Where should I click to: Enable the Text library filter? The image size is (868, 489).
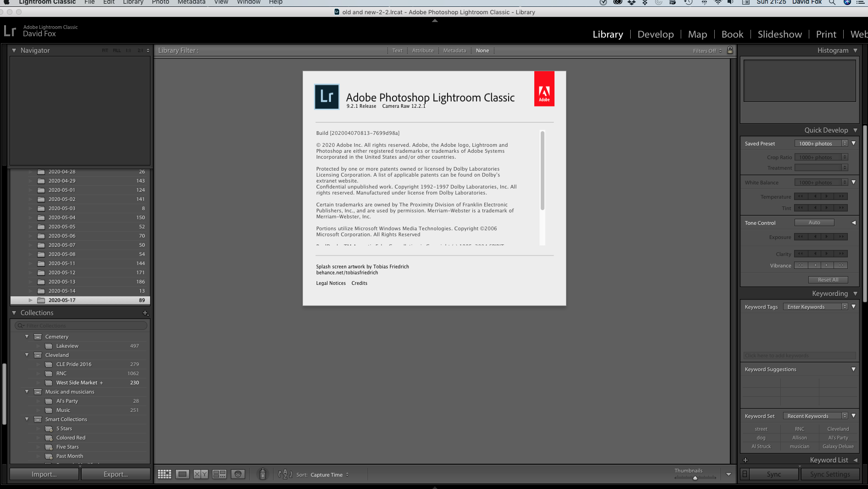(397, 50)
